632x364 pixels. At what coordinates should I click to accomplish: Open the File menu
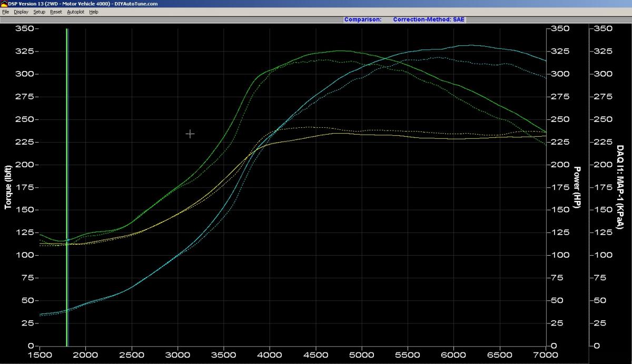[5, 12]
